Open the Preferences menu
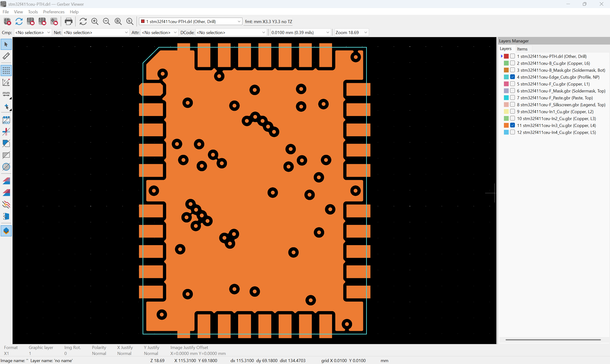This screenshot has height=364, width=610. [54, 12]
